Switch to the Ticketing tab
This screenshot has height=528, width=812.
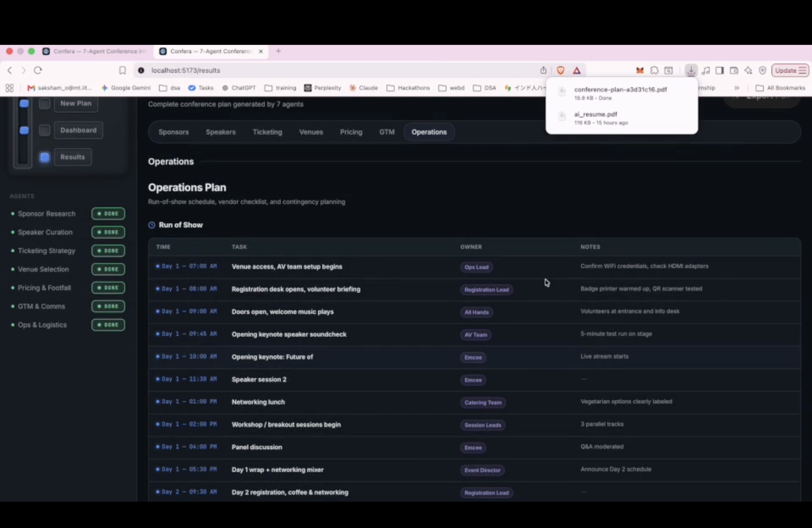(268, 132)
